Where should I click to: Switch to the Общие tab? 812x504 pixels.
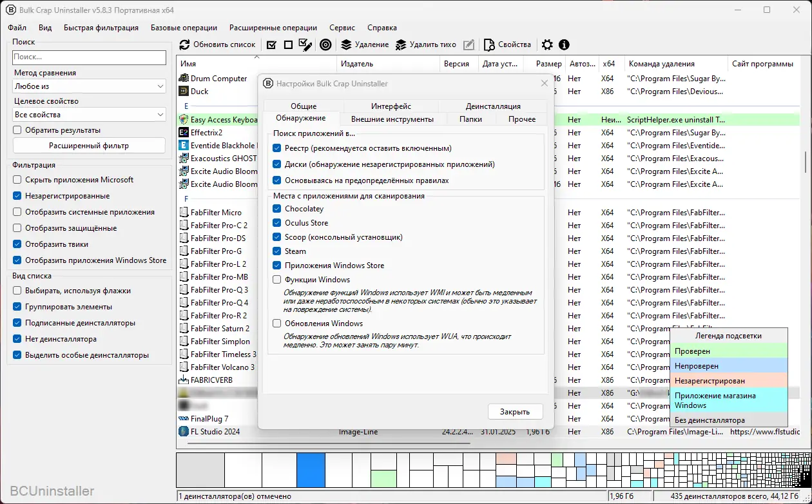[304, 106]
